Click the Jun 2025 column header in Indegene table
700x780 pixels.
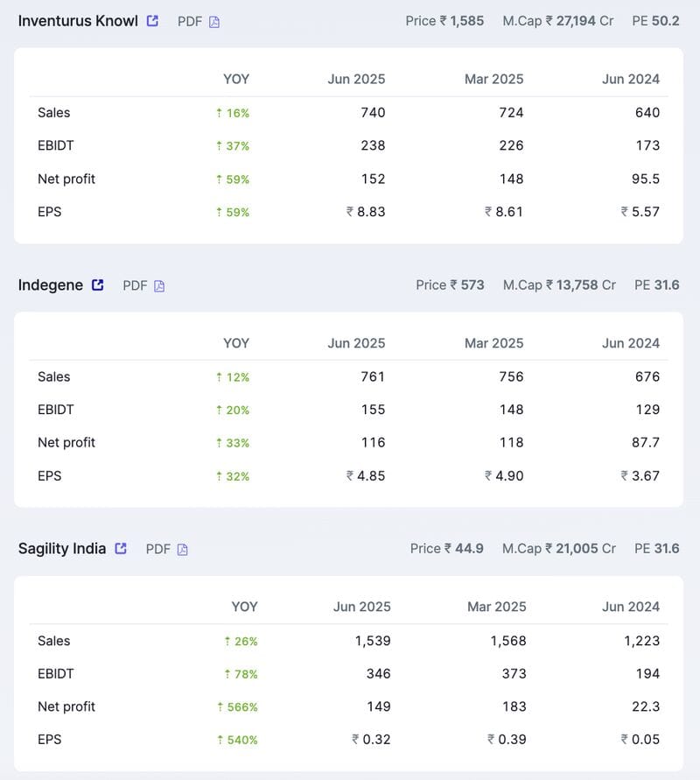tap(356, 343)
